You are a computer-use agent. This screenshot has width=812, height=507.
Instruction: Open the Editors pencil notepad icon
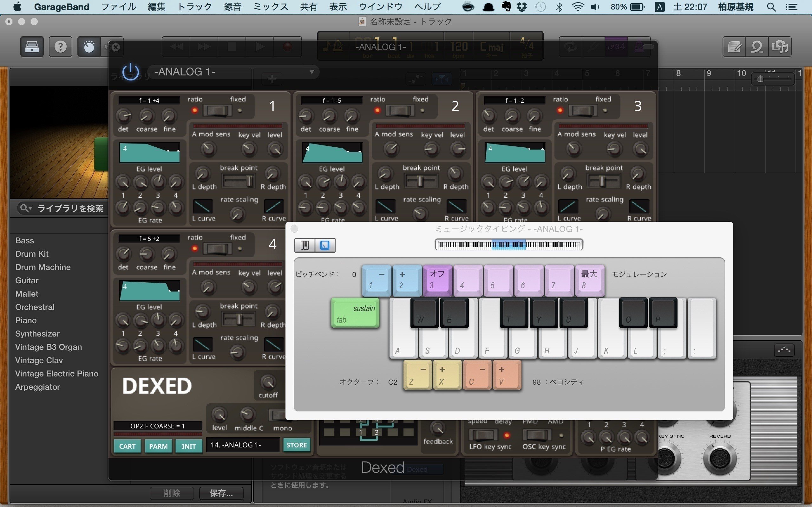point(735,47)
